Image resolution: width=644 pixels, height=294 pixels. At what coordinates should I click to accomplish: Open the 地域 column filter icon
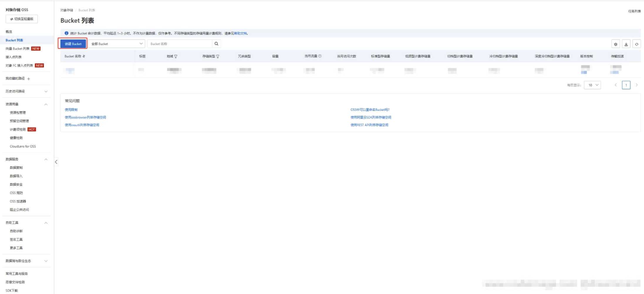point(176,56)
